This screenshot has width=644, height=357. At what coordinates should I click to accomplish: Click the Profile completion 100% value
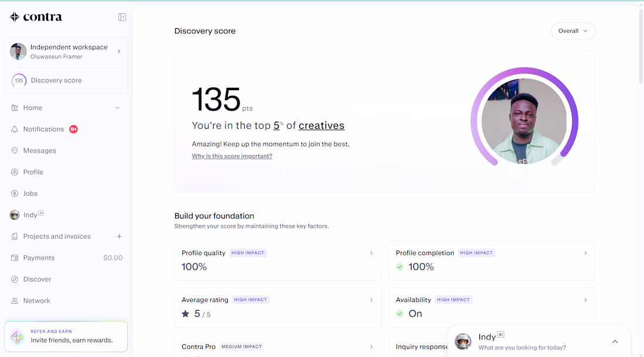point(421,267)
